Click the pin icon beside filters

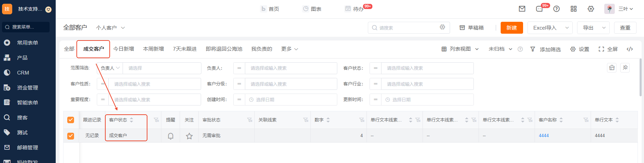[x=625, y=67]
